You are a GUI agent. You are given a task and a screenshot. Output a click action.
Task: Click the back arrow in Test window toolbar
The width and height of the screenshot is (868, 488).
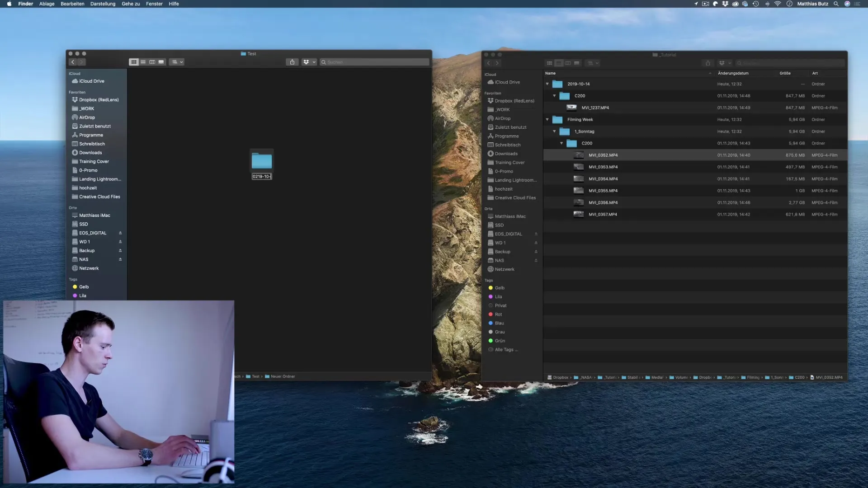[x=73, y=62]
